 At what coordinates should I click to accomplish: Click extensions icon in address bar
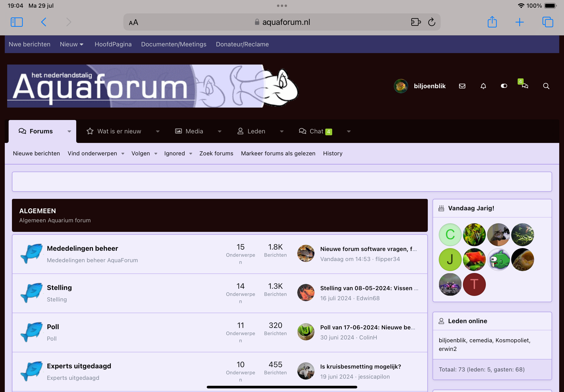(x=416, y=22)
